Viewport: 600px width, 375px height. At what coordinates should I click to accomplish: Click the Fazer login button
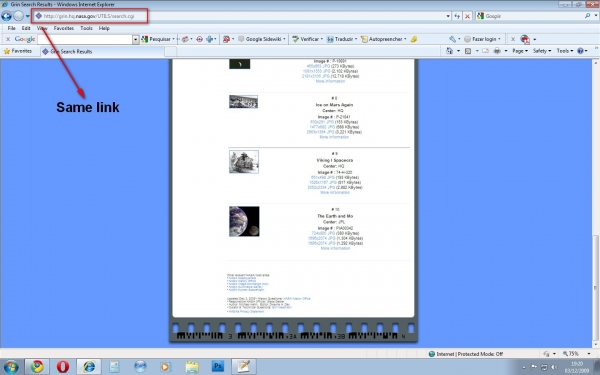(482, 39)
